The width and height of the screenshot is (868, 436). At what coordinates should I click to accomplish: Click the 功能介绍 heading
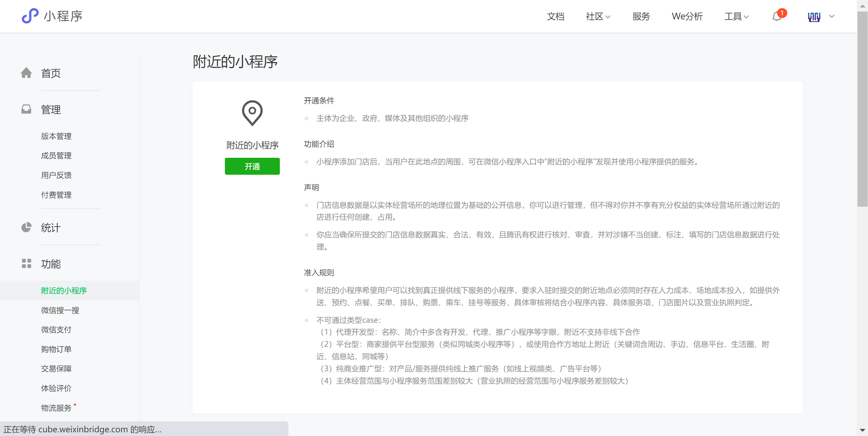point(319,144)
